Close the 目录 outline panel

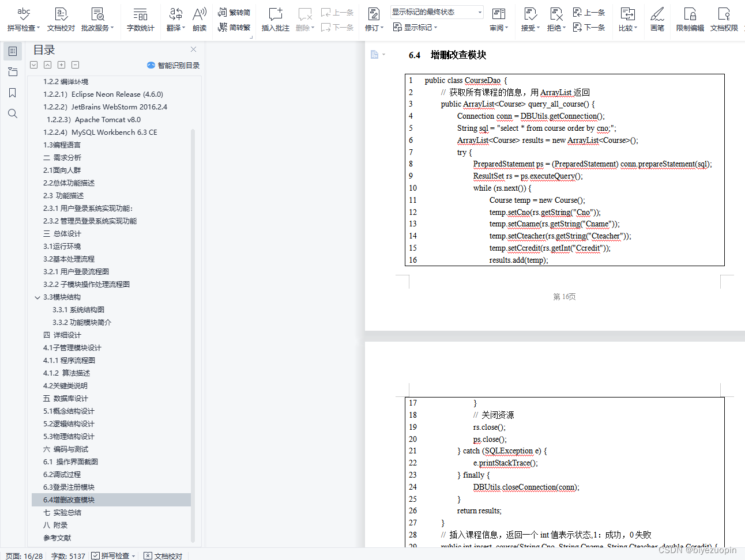(x=194, y=50)
